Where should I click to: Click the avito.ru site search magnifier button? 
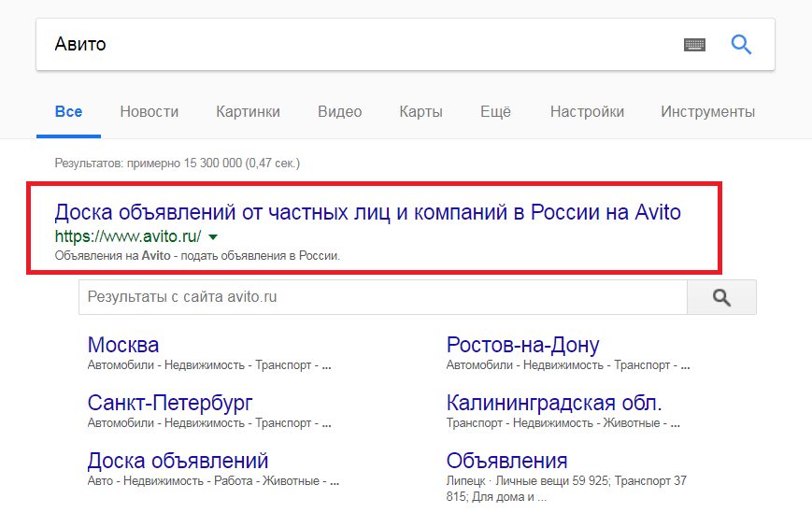point(721,297)
